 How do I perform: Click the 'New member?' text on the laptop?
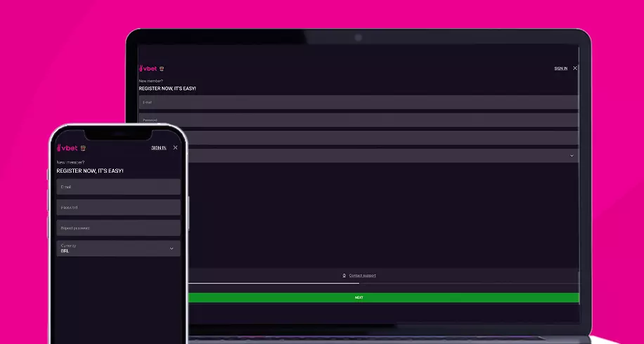pos(150,81)
